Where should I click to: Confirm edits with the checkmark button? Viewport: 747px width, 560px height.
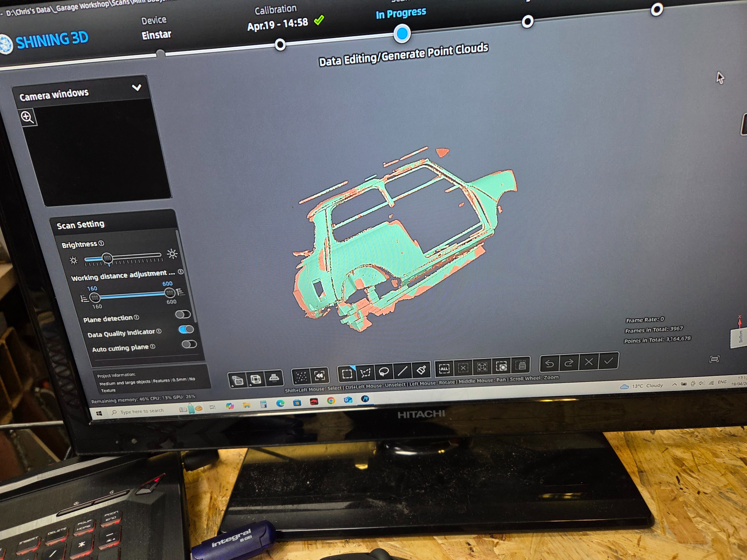tap(608, 361)
